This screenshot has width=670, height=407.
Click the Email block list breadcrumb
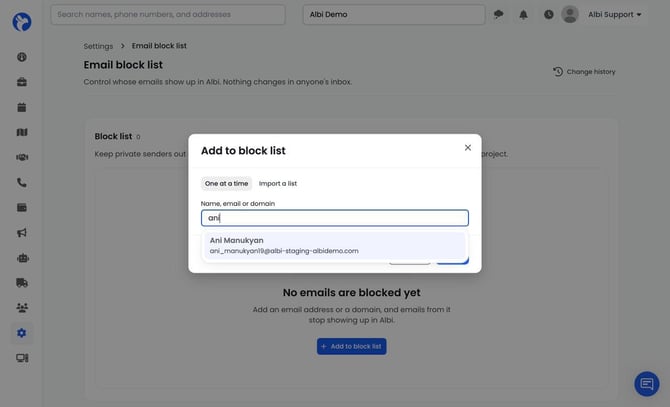(x=159, y=46)
